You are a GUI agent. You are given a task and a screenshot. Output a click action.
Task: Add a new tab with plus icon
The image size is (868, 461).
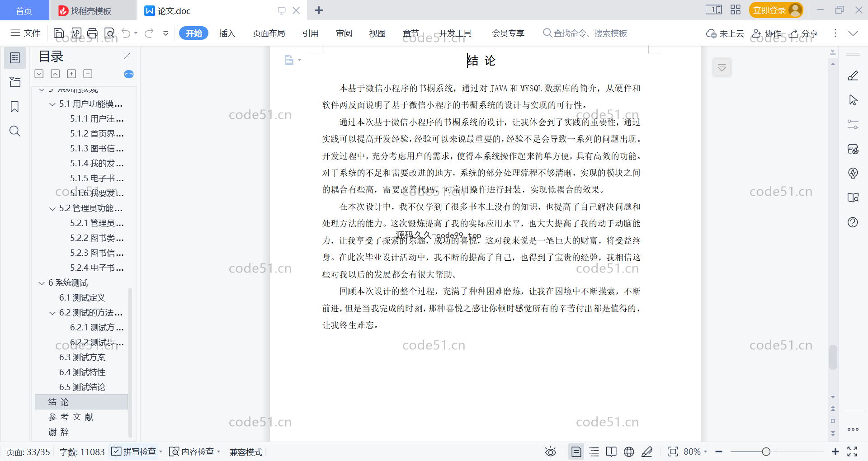click(x=319, y=10)
